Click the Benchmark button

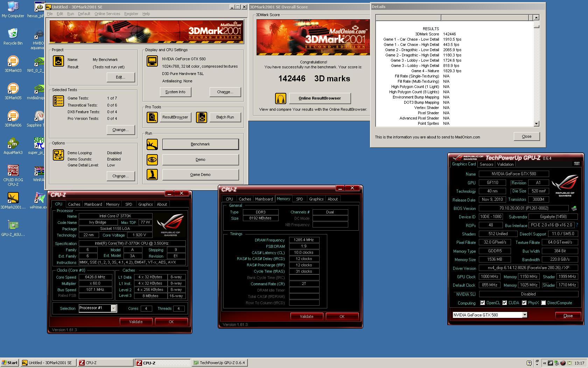[200, 144]
